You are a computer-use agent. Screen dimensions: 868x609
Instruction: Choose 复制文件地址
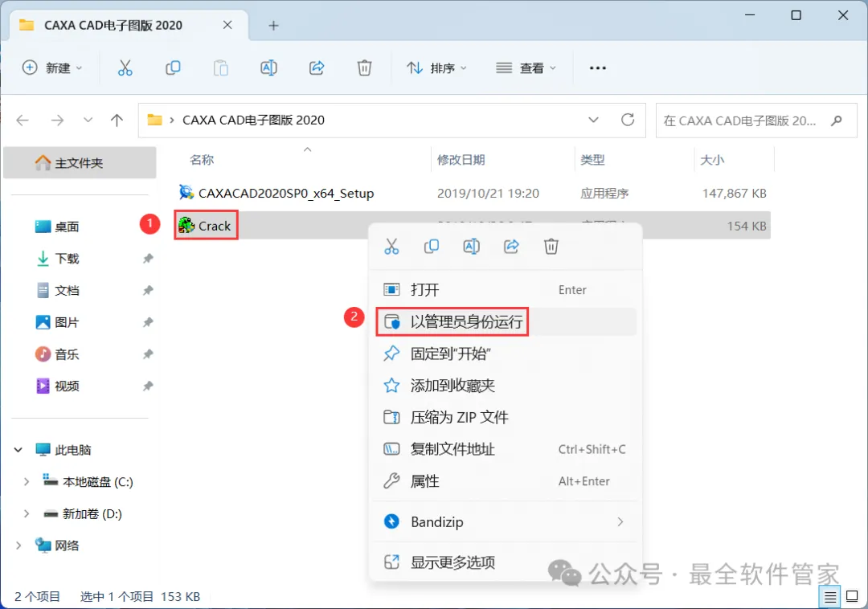[x=506, y=449]
